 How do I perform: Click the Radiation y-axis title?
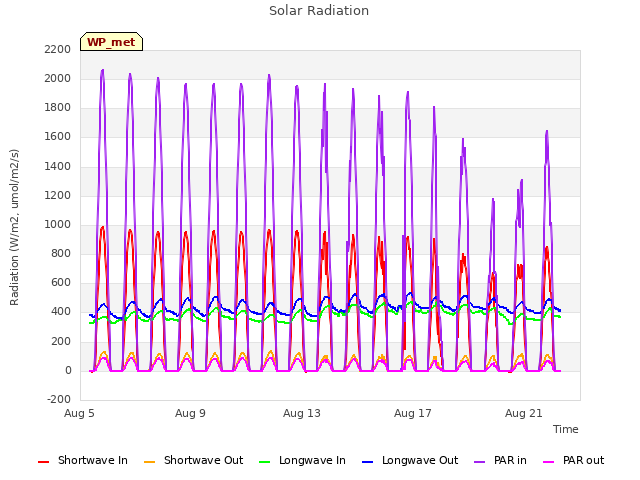(x=14, y=227)
